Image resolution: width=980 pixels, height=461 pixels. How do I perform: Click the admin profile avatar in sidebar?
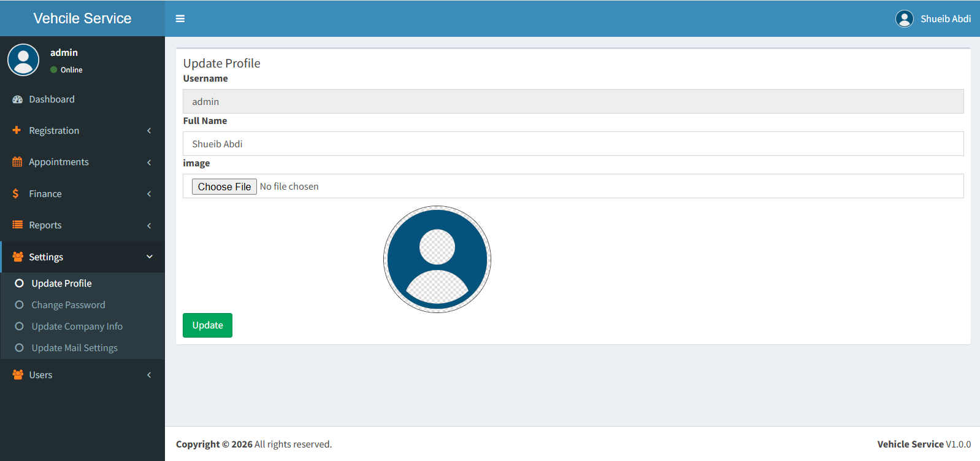23,60
